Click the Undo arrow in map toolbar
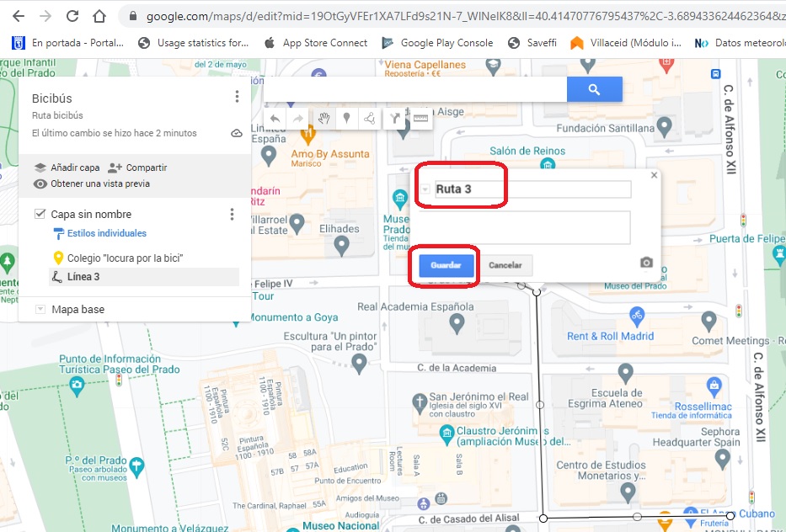This screenshot has width=786, height=532. [x=275, y=120]
